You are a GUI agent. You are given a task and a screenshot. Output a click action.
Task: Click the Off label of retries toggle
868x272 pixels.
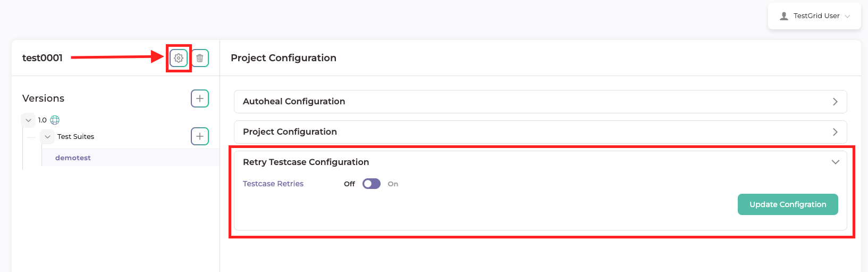tap(349, 184)
